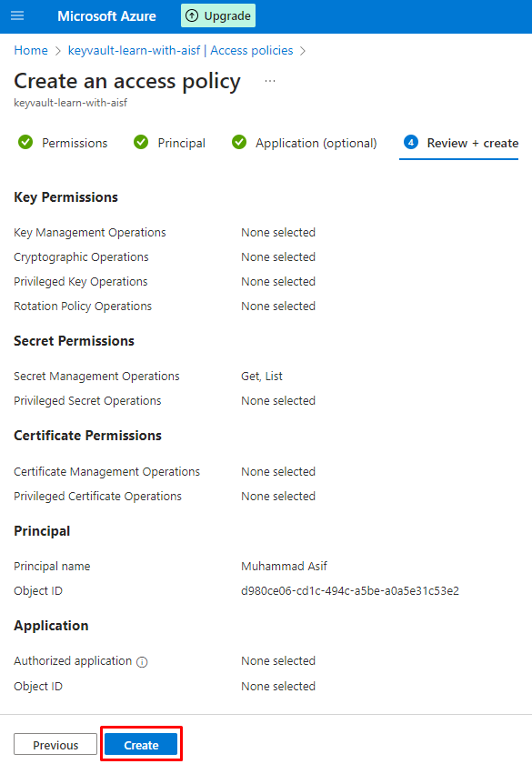Image resolution: width=532 pixels, height=764 pixels.
Task: Click the Upgrade button
Action: pyautogui.click(x=218, y=15)
